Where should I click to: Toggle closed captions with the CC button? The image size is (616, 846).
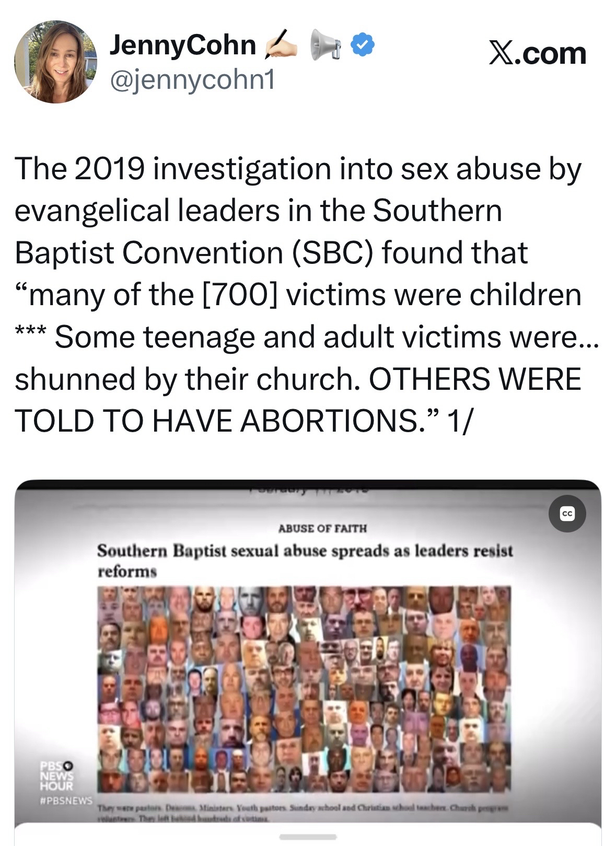(x=567, y=514)
